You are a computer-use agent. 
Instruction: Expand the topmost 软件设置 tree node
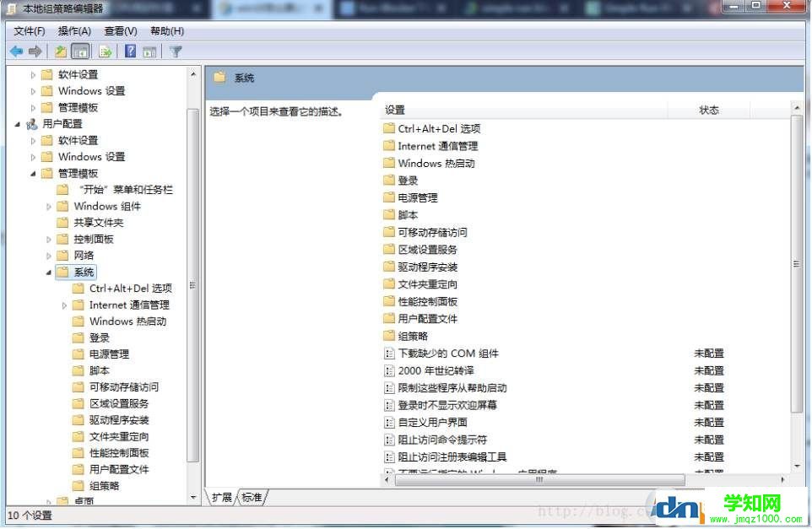coord(33,74)
